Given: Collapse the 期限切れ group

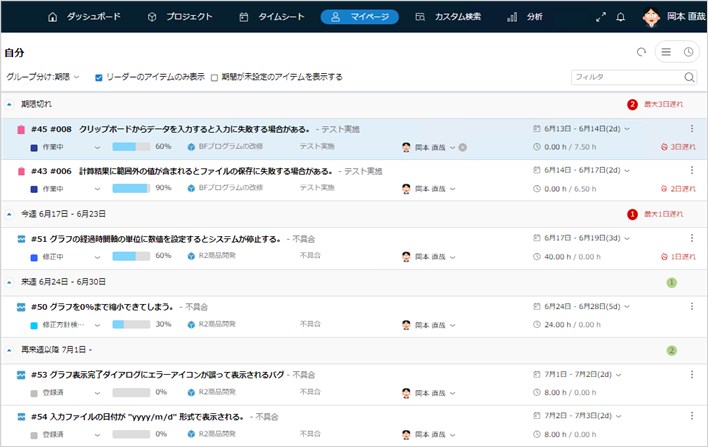Looking at the screenshot, I should pyautogui.click(x=9, y=104).
